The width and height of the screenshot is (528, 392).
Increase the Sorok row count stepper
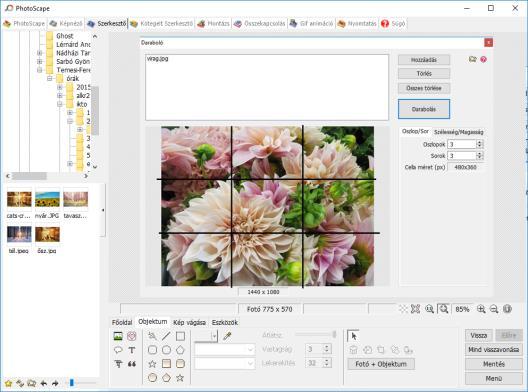[x=480, y=154]
